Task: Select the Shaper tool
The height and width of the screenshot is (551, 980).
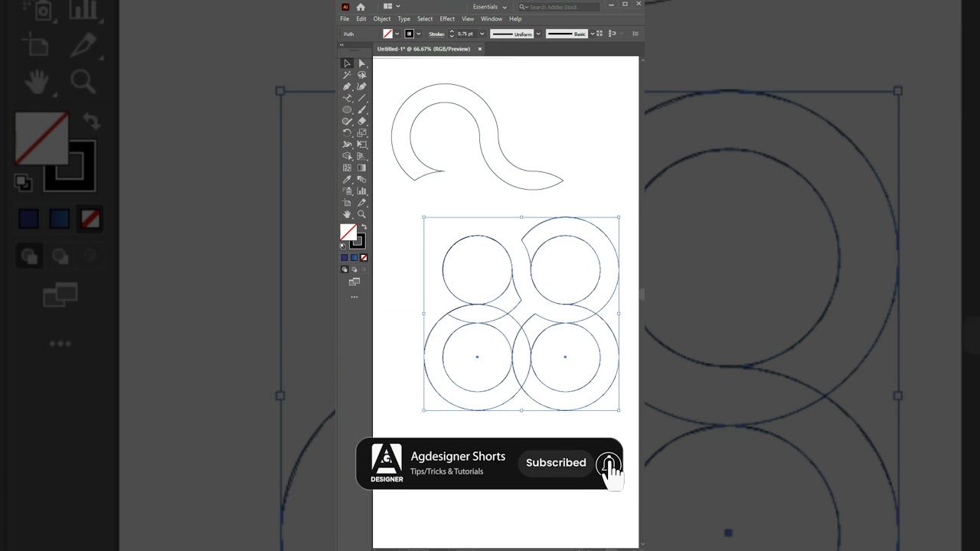Action: click(347, 121)
